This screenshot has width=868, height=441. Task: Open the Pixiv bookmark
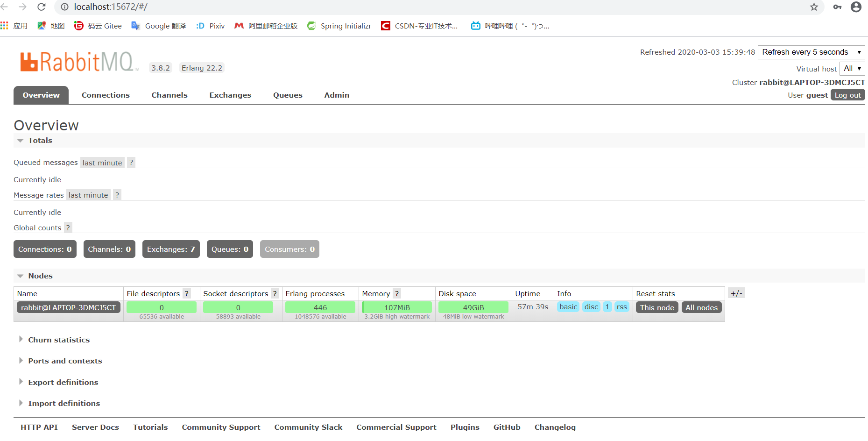[211, 26]
